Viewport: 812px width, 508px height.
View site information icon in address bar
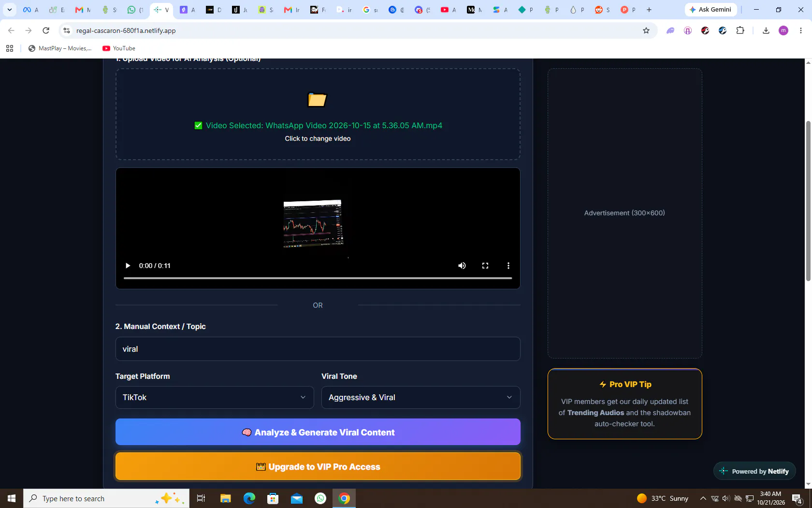click(x=67, y=30)
